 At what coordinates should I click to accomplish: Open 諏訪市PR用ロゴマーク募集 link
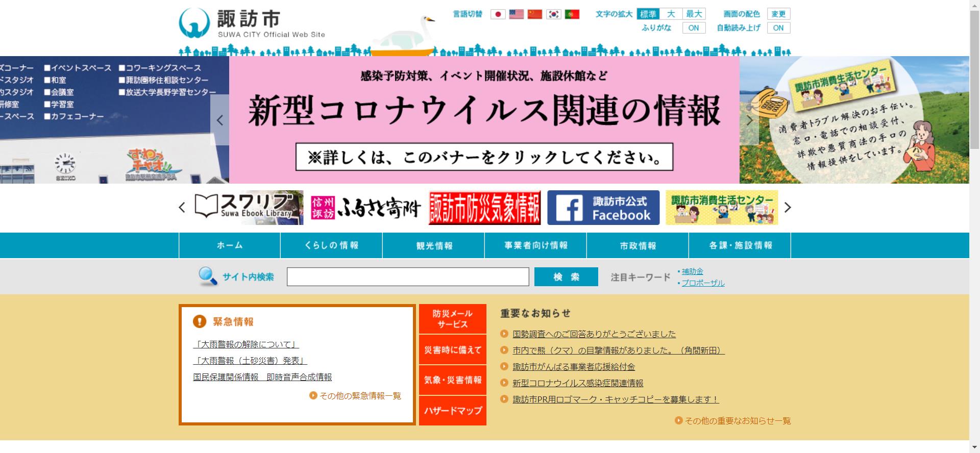pyautogui.click(x=616, y=399)
